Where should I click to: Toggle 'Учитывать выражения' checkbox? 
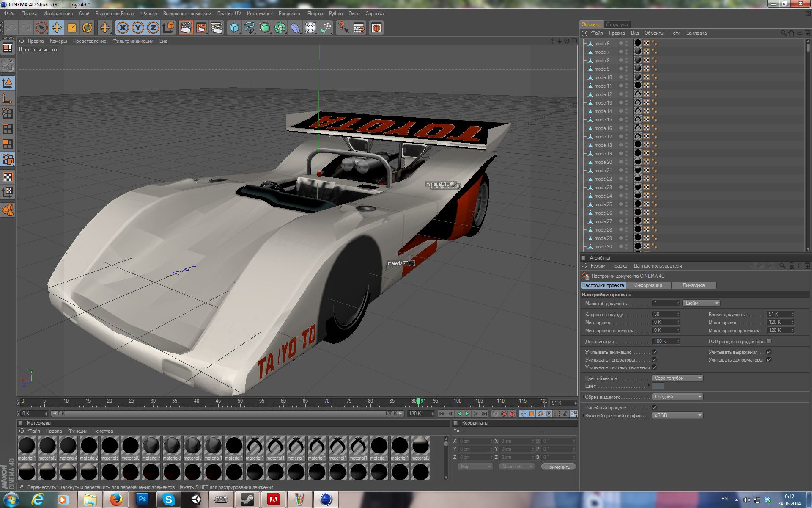(x=769, y=352)
